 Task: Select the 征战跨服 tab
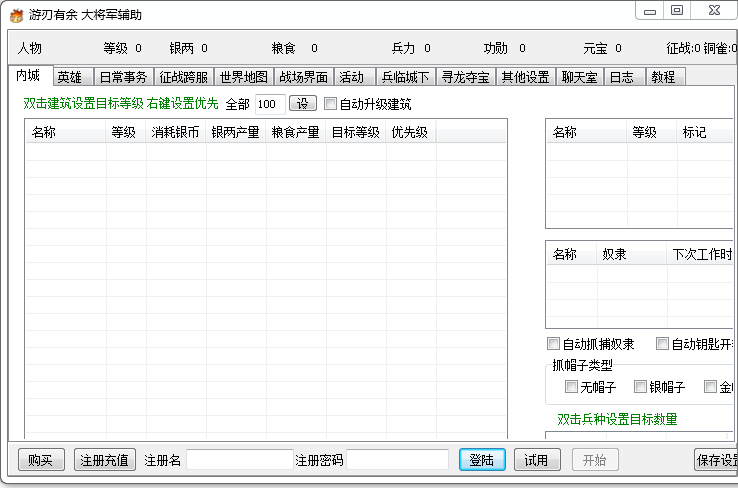(184, 77)
